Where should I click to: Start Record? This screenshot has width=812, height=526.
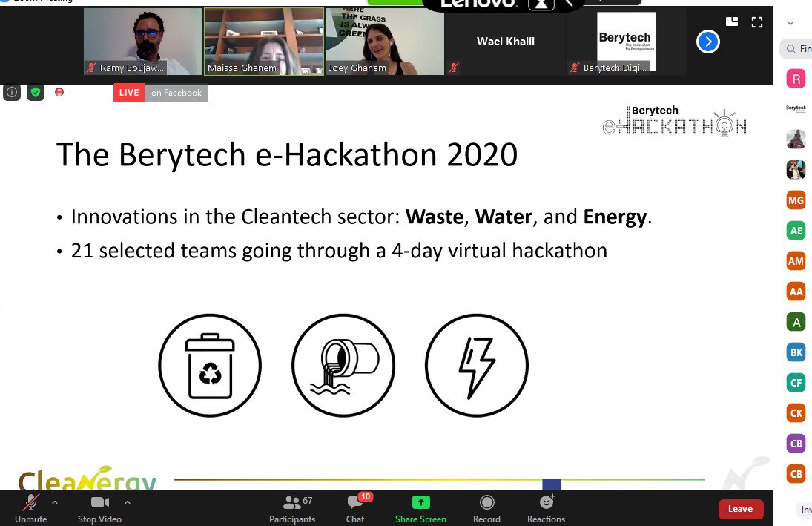pos(486,509)
